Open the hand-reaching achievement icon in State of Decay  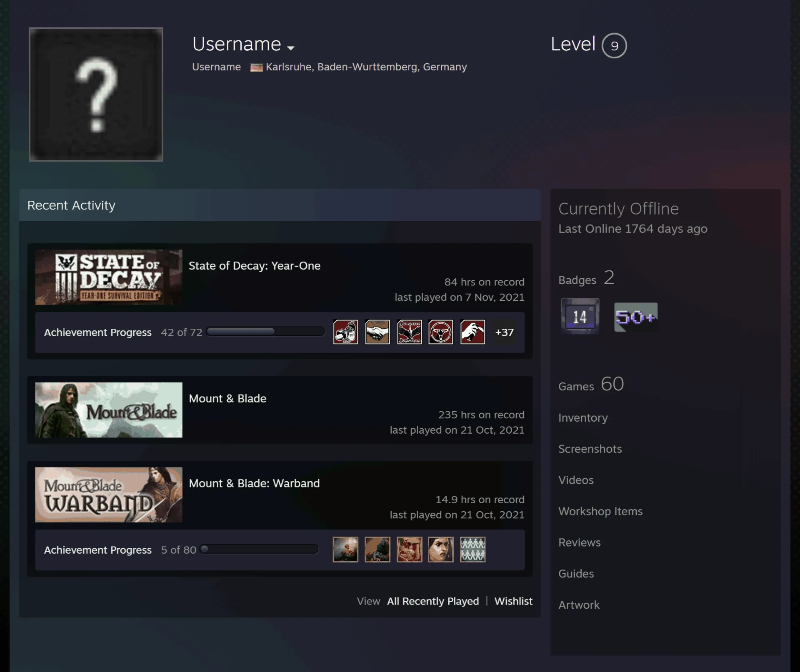(472, 332)
